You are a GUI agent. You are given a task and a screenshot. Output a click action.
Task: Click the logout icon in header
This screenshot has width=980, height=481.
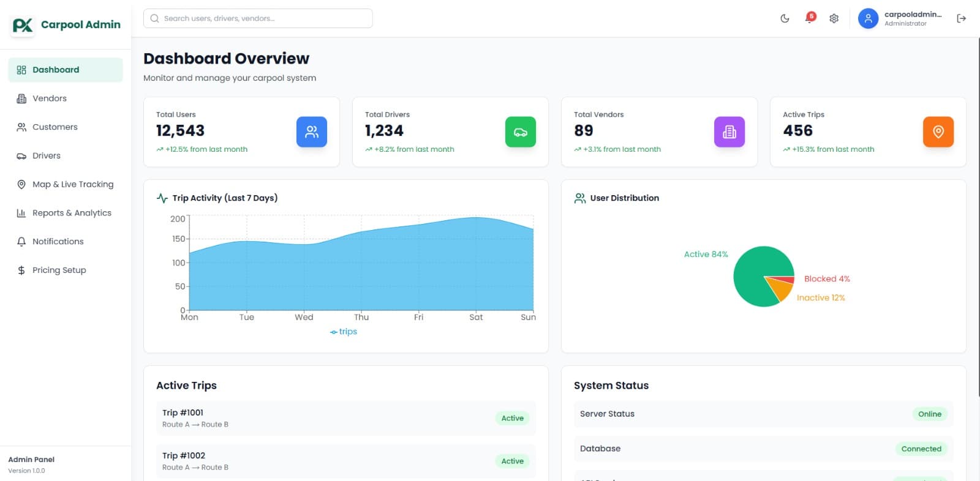[962, 18]
